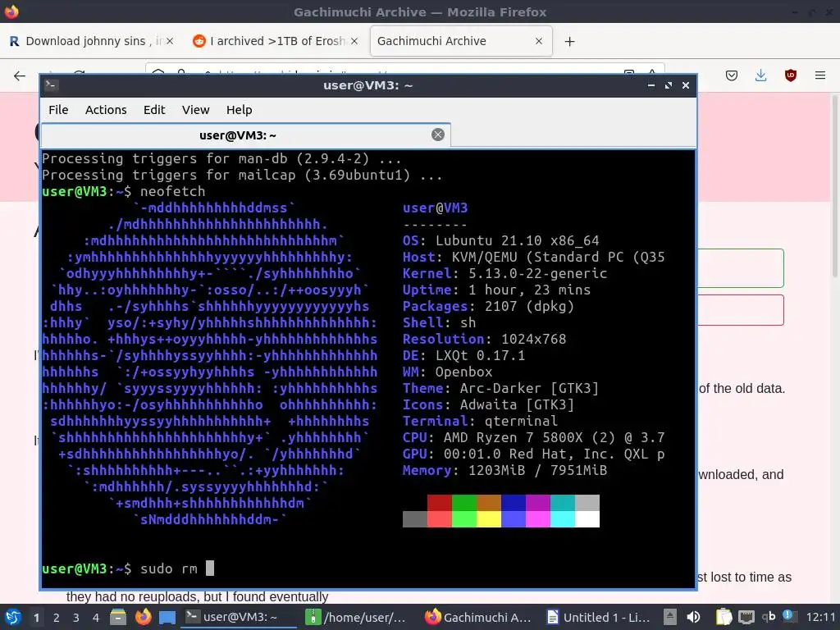
Task: Close the qterminal window
Action: (685, 85)
